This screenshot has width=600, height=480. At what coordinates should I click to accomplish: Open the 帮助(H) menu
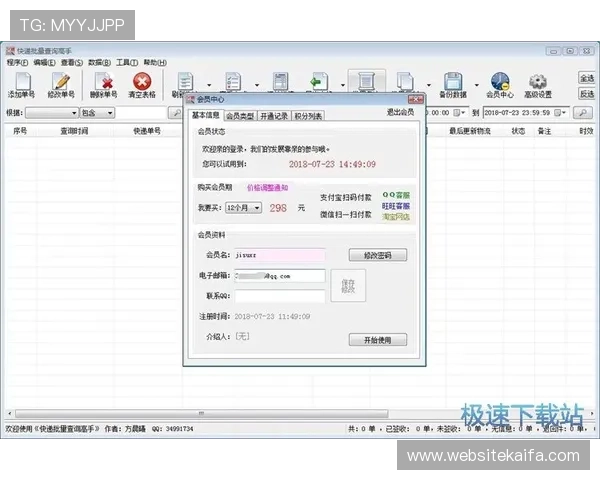(155, 62)
